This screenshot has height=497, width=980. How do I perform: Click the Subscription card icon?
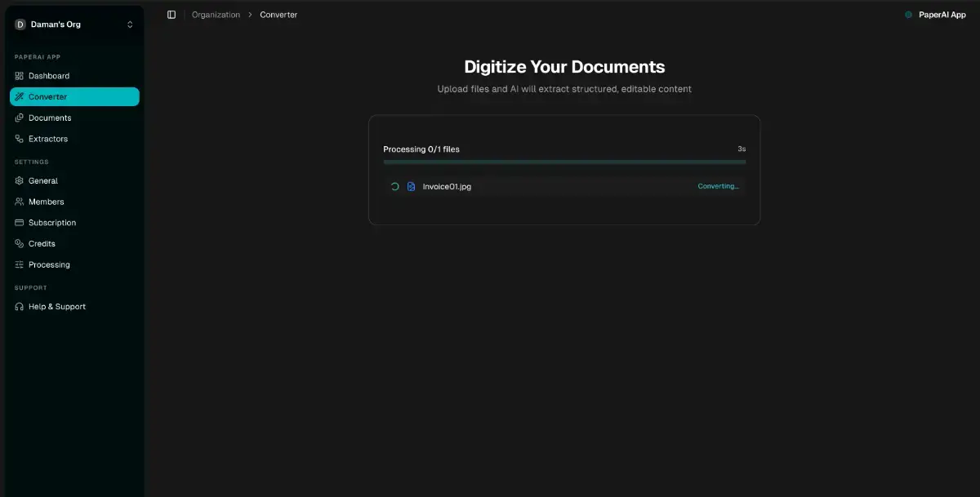(20, 223)
